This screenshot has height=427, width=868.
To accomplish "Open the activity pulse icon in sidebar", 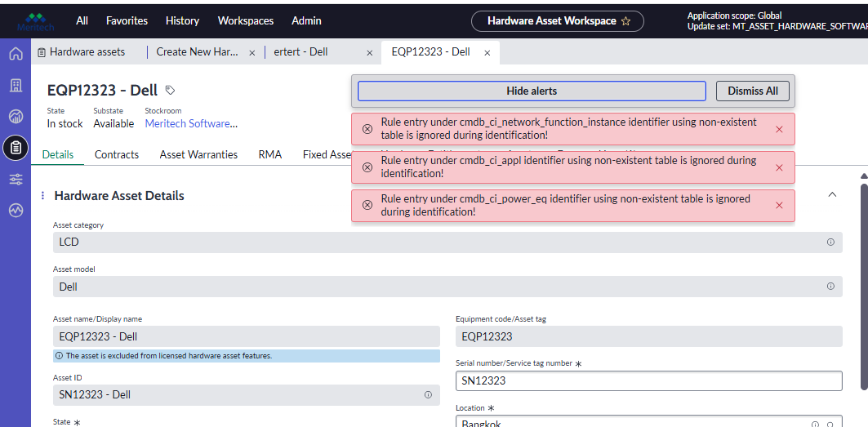I will point(16,211).
